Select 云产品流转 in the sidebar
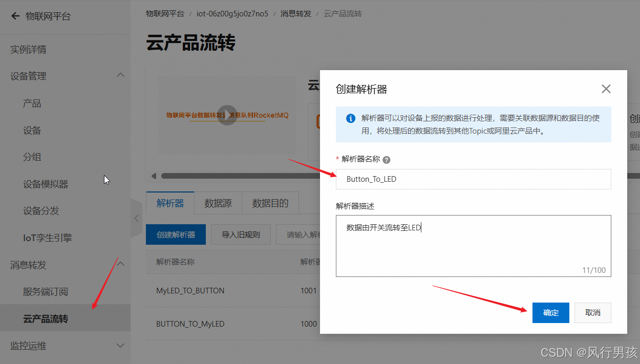This screenshot has height=364, width=640. [65, 319]
